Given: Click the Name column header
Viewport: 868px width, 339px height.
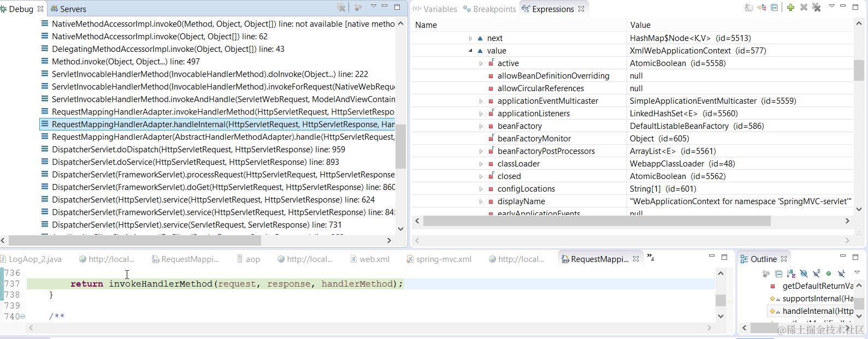Looking at the screenshot, I should tap(519, 25).
